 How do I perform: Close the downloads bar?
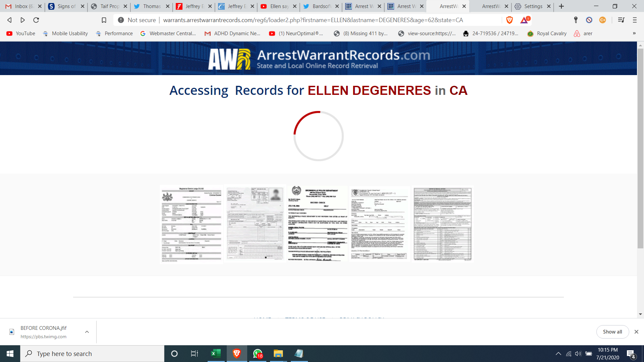click(x=636, y=332)
